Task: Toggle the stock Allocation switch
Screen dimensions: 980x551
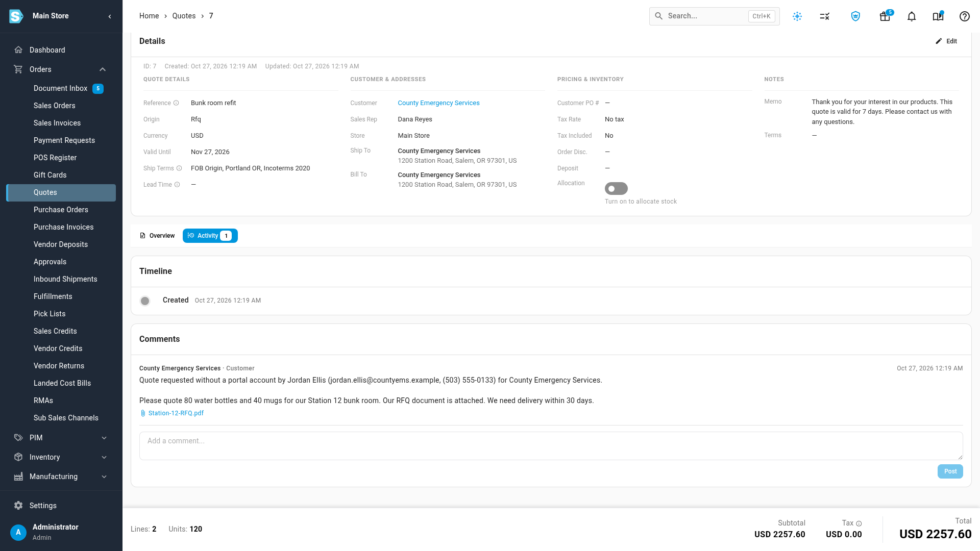Action: tap(616, 189)
